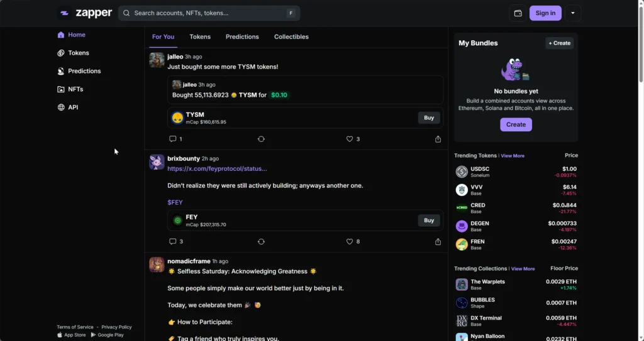Open NFTs in the sidebar
Viewport: 644px width, 341px height.
[x=70, y=89]
